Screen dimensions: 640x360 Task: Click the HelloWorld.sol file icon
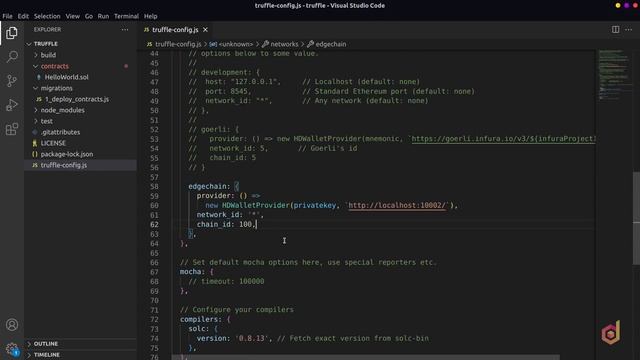[x=39, y=77]
